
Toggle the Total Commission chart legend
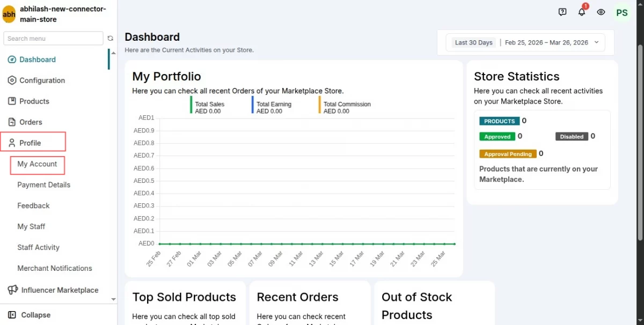point(345,105)
